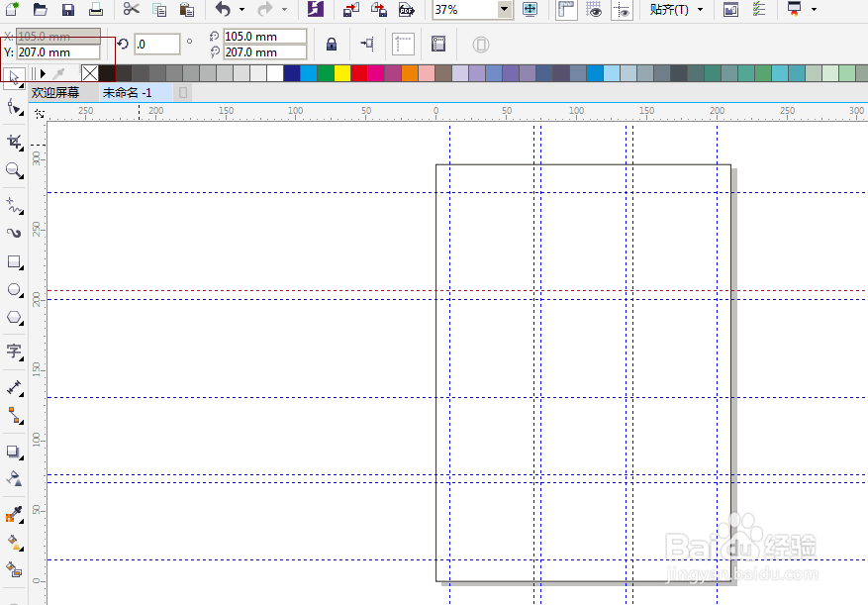Click the Y position field 207.0 mm
Viewport: 868px width, 605px height.
pyautogui.click(x=58, y=52)
